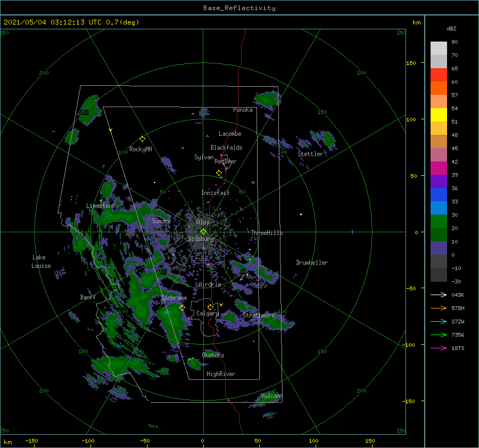
Task: Click the 04DK legend label
Action: 458,295
